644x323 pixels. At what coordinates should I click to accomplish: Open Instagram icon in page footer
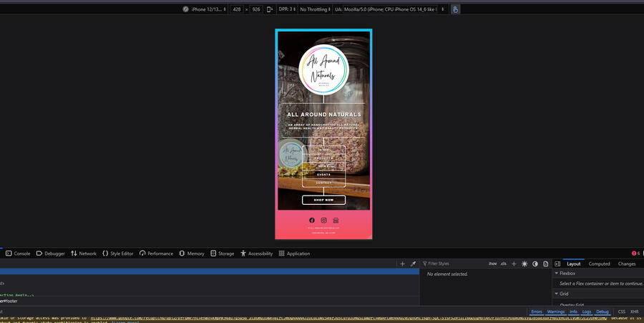(323, 220)
